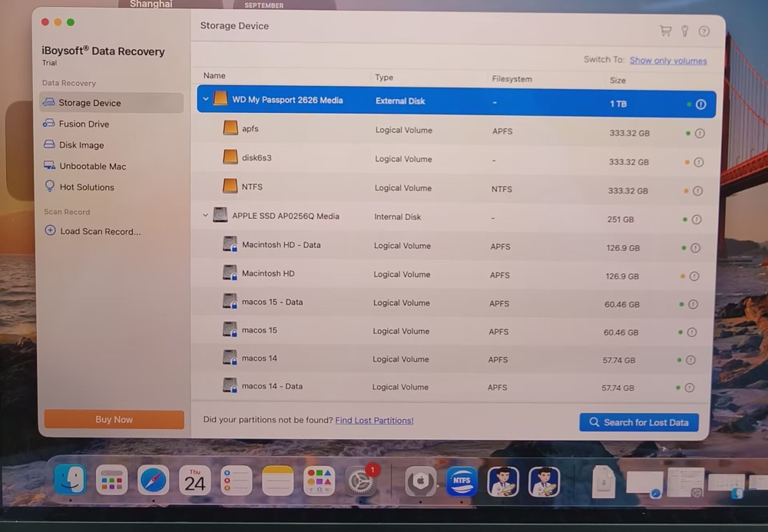Open info icon for macos 15 - Data

pyautogui.click(x=693, y=305)
